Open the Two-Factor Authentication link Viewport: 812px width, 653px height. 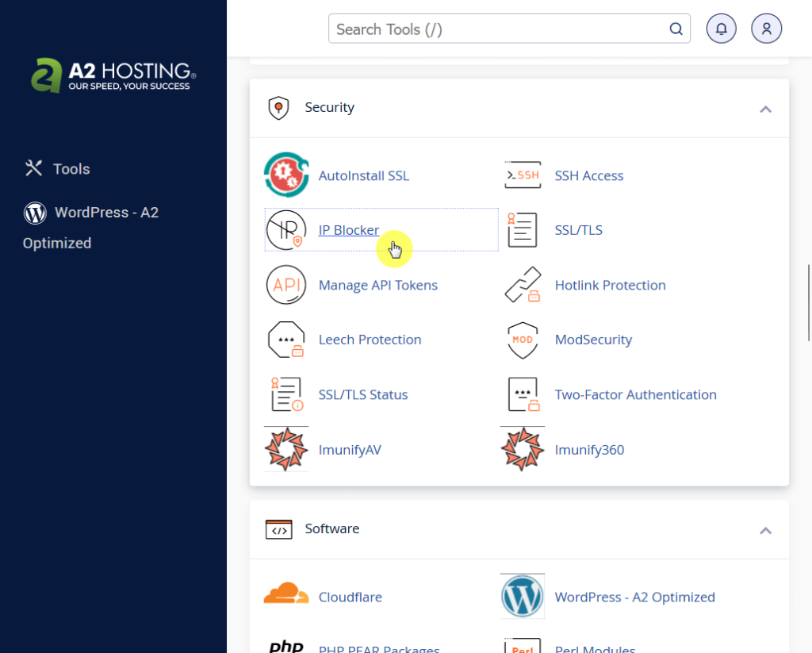(635, 394)
